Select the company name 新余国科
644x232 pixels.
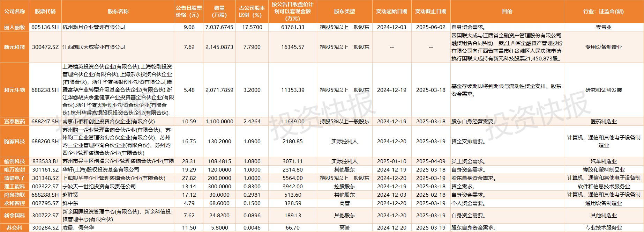15,216
